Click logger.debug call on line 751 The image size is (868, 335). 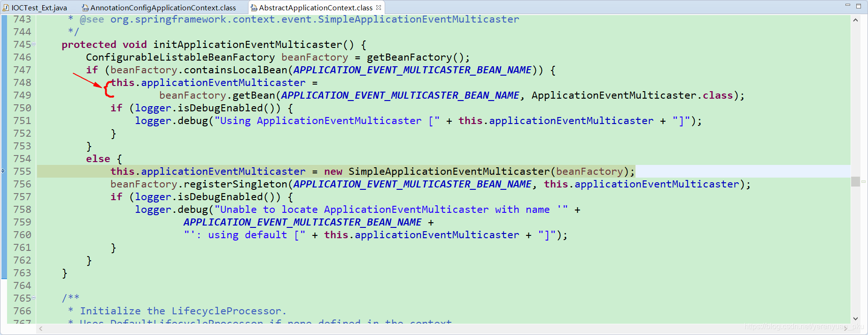pyautogui.click(x=171, y=121)
